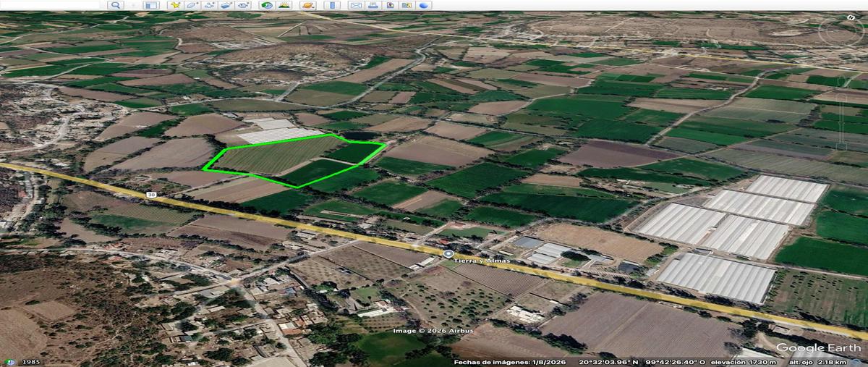Screen dimensions: 868x367
Task: Click the small globe icon beside 1985
Action: 10,361
